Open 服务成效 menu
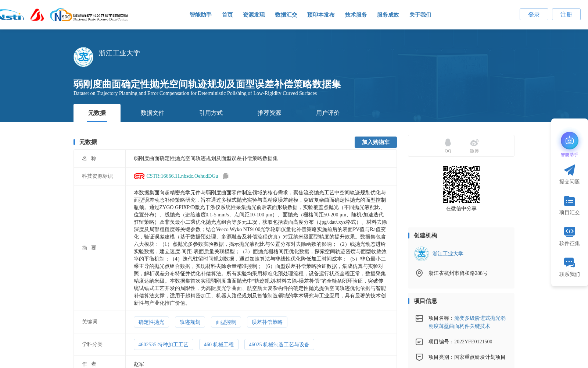 388,15
